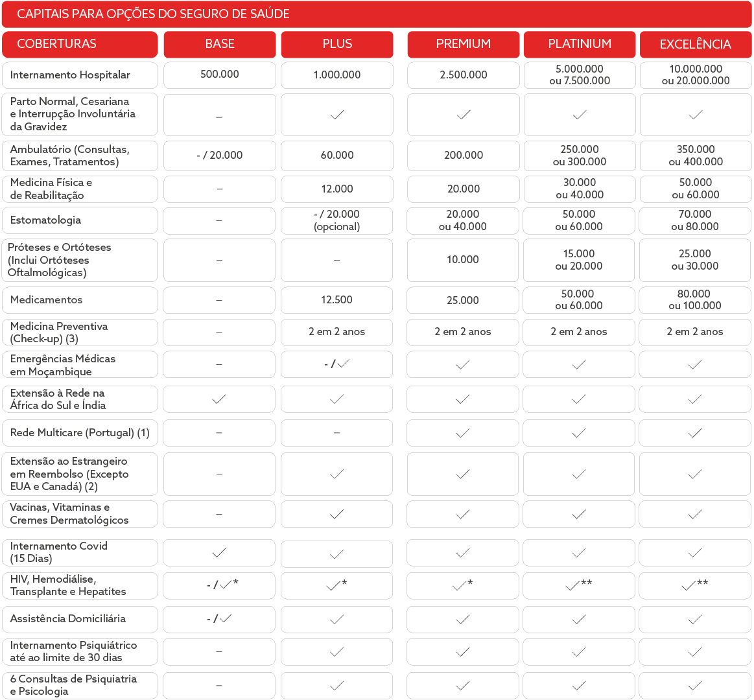Viewport: 754px width, 700px height.
Task: Click BASE checkmark for África do Sul e Índia
Action: [218, 399]
